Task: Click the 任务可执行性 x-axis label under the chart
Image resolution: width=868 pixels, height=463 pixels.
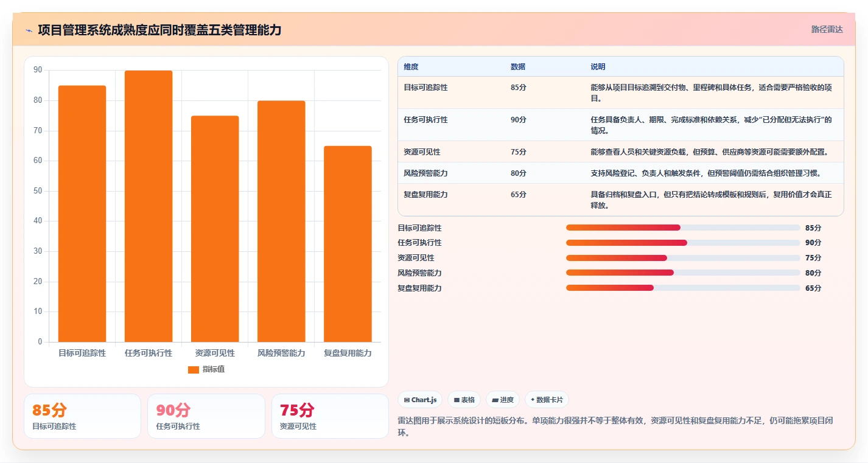Action: pos(149,353)
